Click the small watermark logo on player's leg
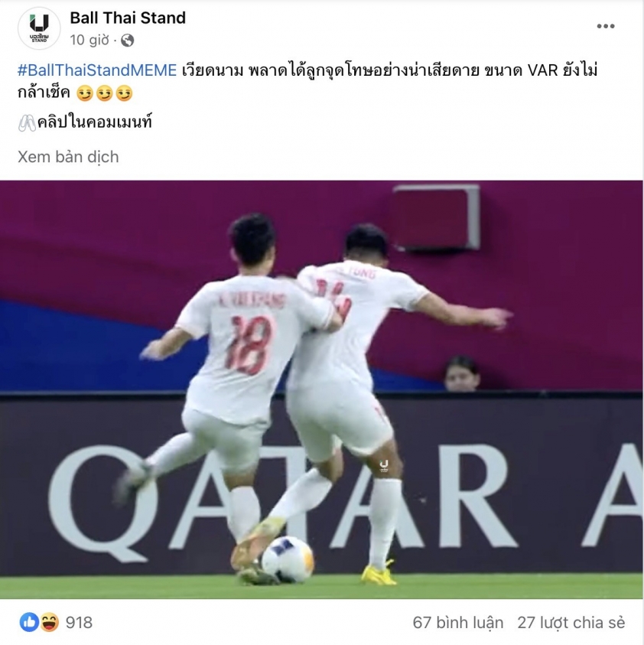The height and width of the screenshot is (645, 644). [384, 466]
